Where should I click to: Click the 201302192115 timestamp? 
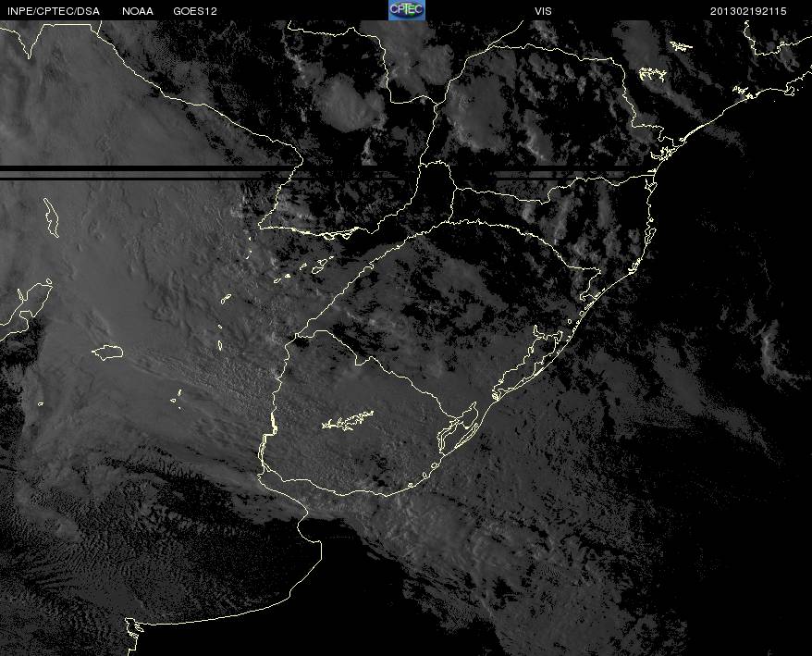(748, 11)
